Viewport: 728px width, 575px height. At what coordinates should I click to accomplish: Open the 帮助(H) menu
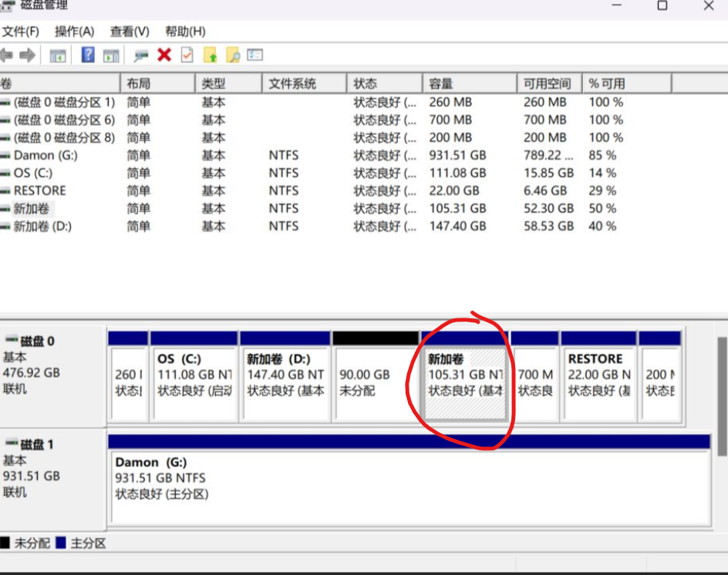(x=185, y=32)
